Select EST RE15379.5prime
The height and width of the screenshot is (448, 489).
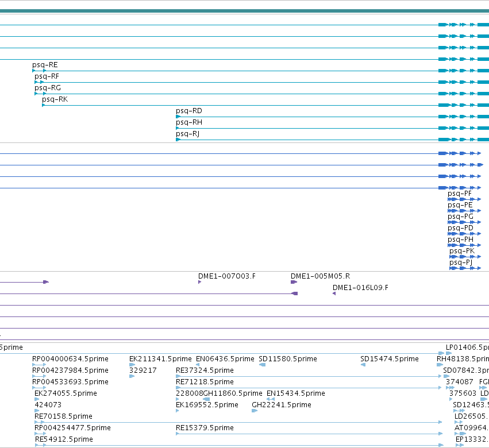coord(205,428)
